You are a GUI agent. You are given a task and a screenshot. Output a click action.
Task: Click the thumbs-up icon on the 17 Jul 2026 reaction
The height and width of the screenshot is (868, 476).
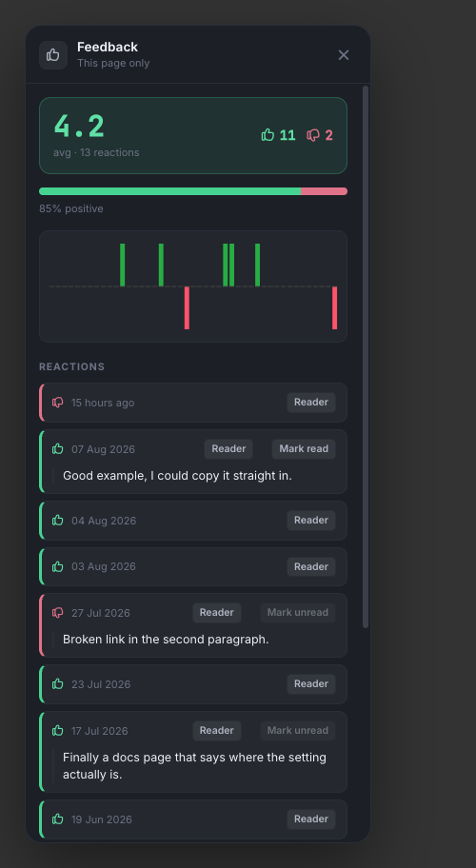point(57,731)
